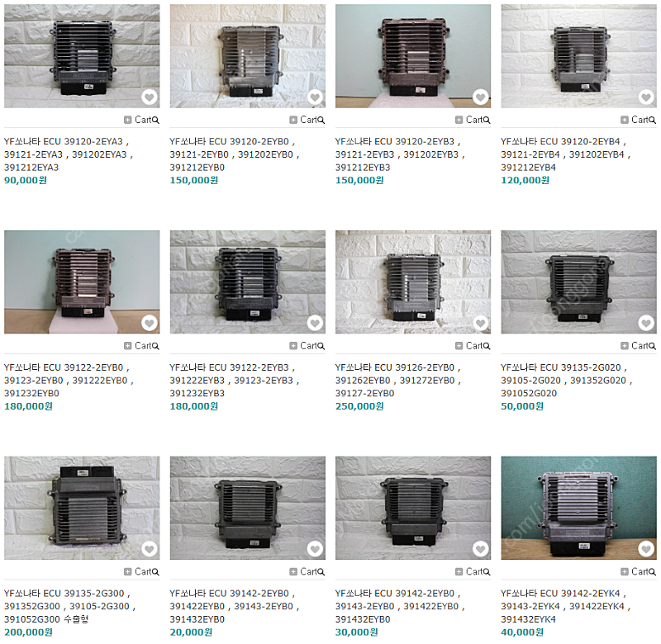This screenshot has width=661, height=644.
Task: Open YF쏘나타 ECU 39120-2EYA3 product title
Action: click(69, 154)
